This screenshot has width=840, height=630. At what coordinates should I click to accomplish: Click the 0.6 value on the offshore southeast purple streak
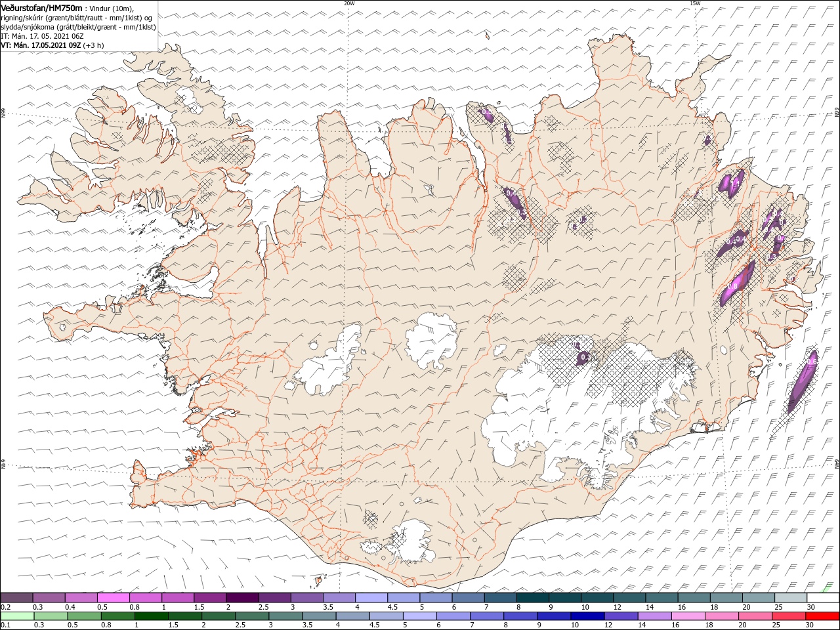click(x=812, y=362)
